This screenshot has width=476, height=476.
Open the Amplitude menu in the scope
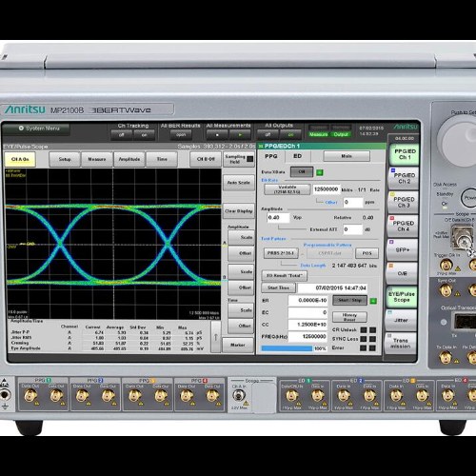[x=129, y=159]
